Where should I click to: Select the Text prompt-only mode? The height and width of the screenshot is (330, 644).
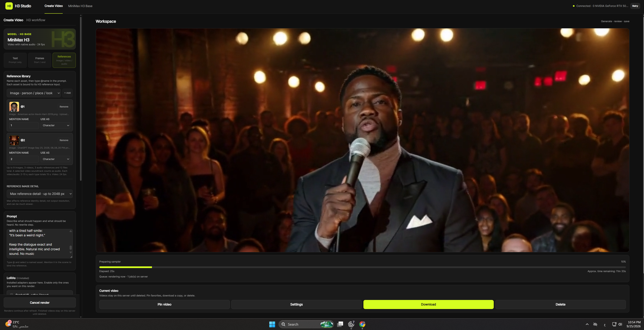click(x=15, y=60)
